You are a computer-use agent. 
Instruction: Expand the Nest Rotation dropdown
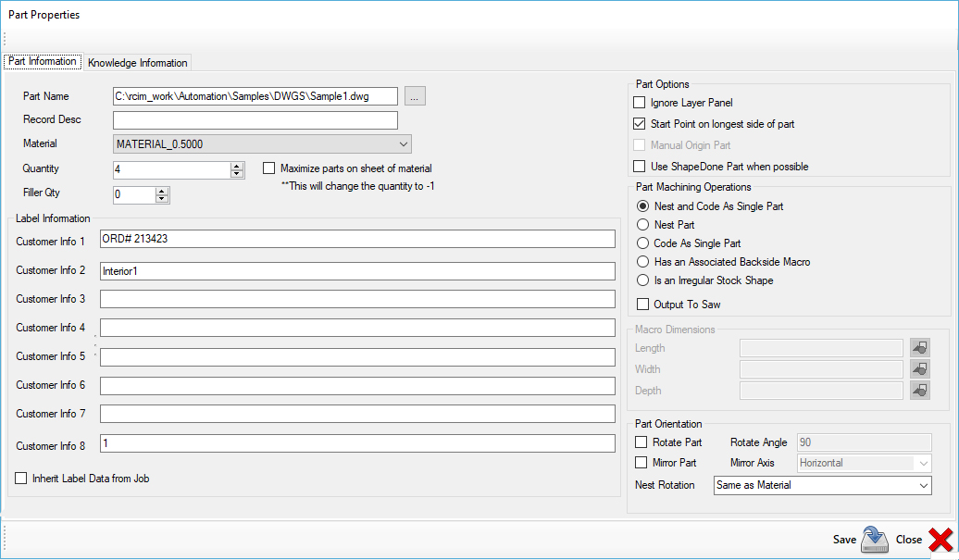coord(923,485)
